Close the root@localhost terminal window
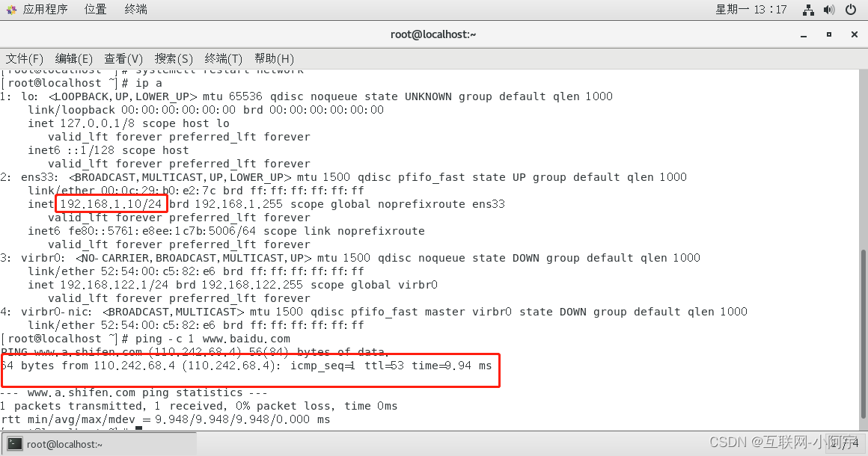This screenshot has height=456, width=868. pyautogui.click(x=855, y=34)
